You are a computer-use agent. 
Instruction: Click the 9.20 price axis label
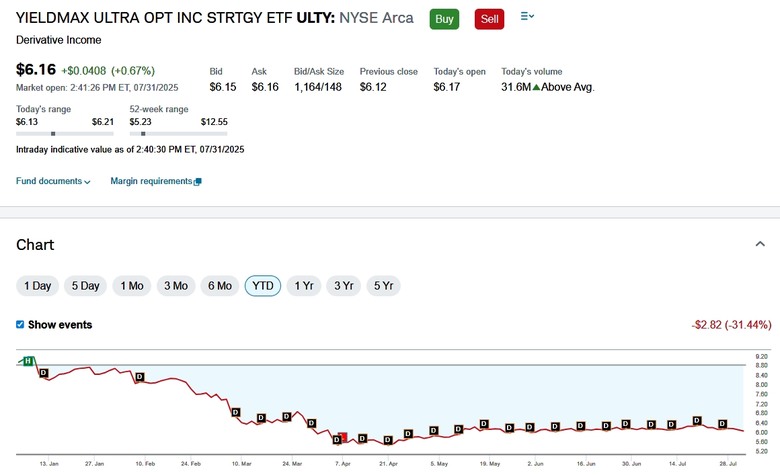pyautogui.click(x=761, y=357)
